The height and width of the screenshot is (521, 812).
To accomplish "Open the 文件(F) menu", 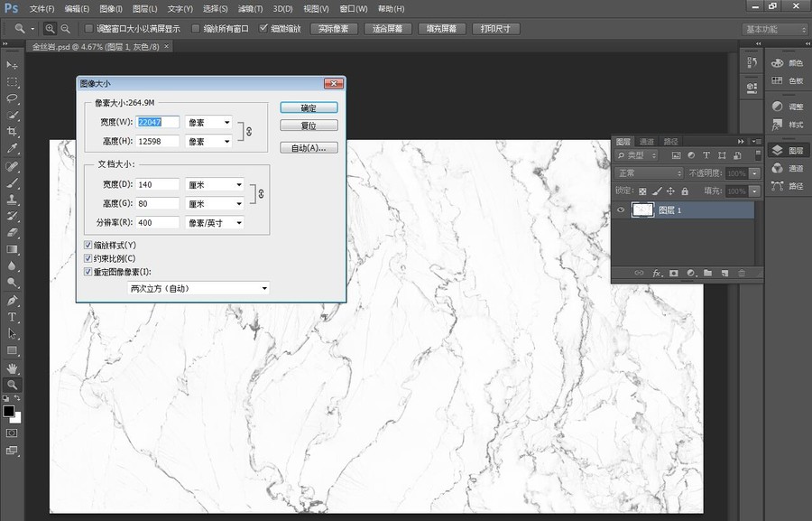I will pos(42,9).
